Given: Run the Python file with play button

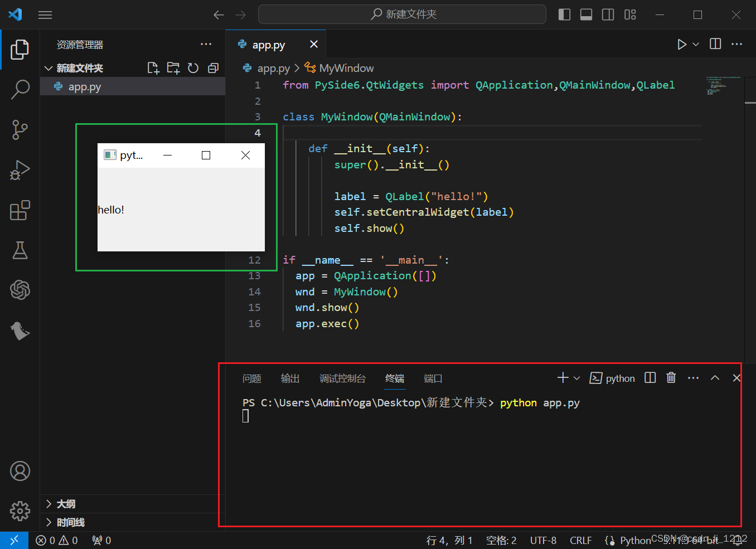Looking at the screenshot, I should coord(682,44).
